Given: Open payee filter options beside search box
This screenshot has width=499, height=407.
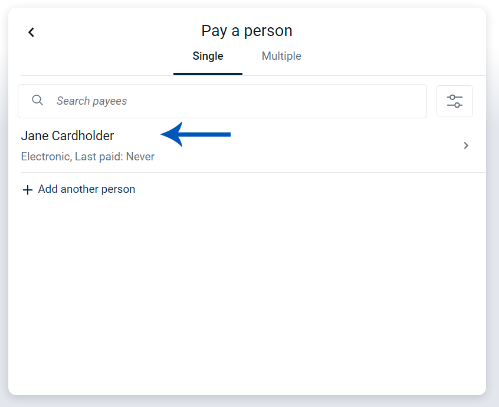Looking at the screenshot, I should [454, 101].
